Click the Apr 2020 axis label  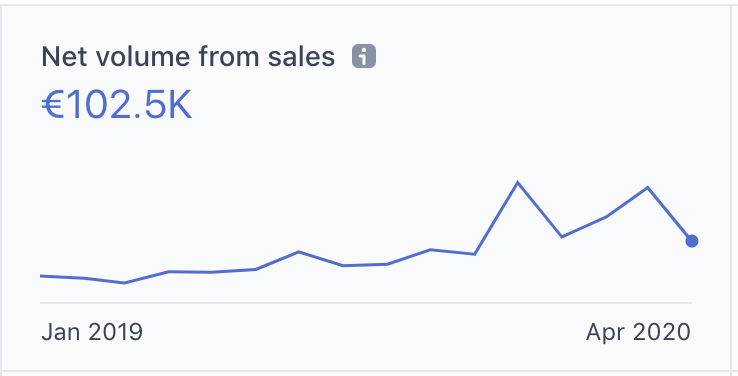[638, 332]
